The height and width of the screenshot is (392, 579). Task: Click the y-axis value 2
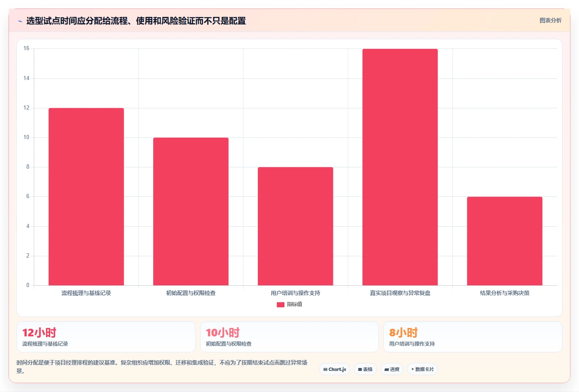28,256
